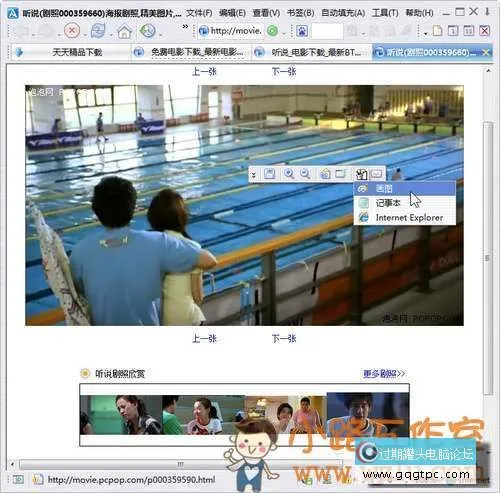Open the dropdown arrow beside green Go button
The width and height of the screenshot is (500, 493).
pyautogui.click(x=284, y=34)
